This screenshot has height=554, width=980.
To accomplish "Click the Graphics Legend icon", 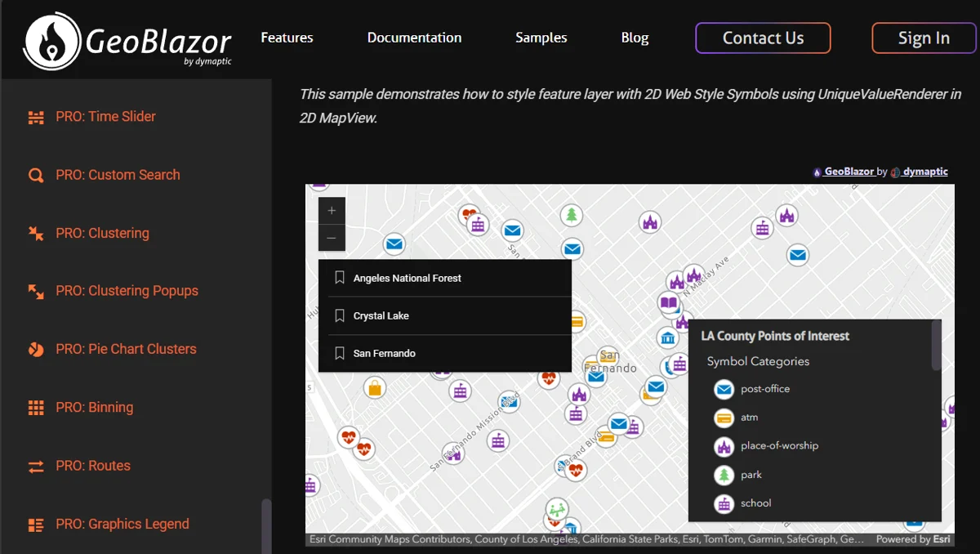I will click(36, 524).
